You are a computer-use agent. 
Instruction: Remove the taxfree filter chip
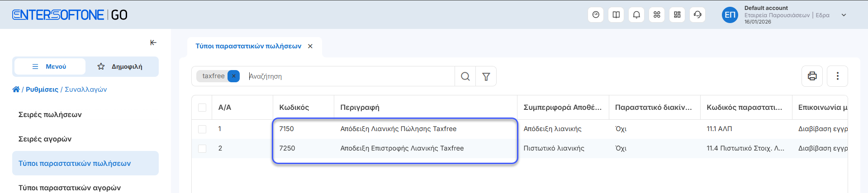tap(233, 76)
